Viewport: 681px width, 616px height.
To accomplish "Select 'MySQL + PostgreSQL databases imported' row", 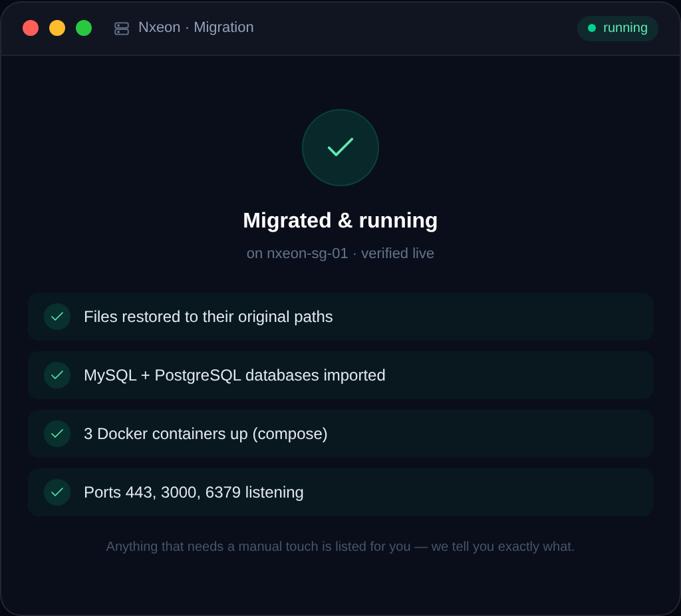I will [x=340, y=375].
